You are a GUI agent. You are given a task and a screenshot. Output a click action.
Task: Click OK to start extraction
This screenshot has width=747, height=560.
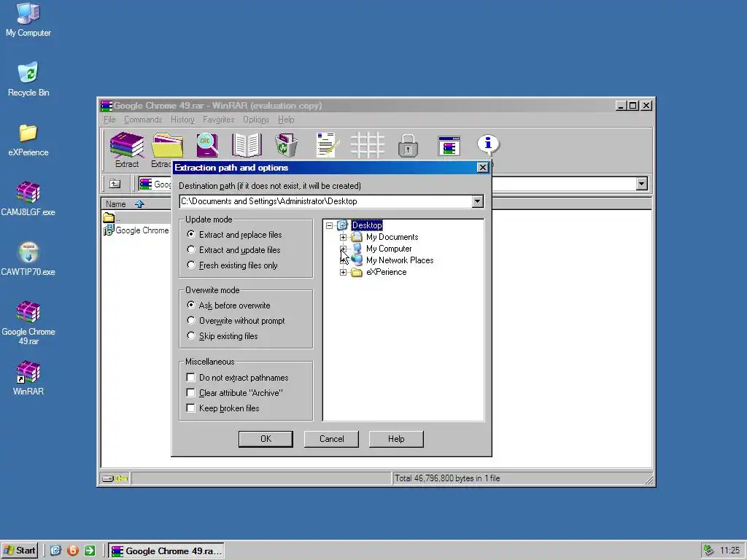click(x=266, y=439)
